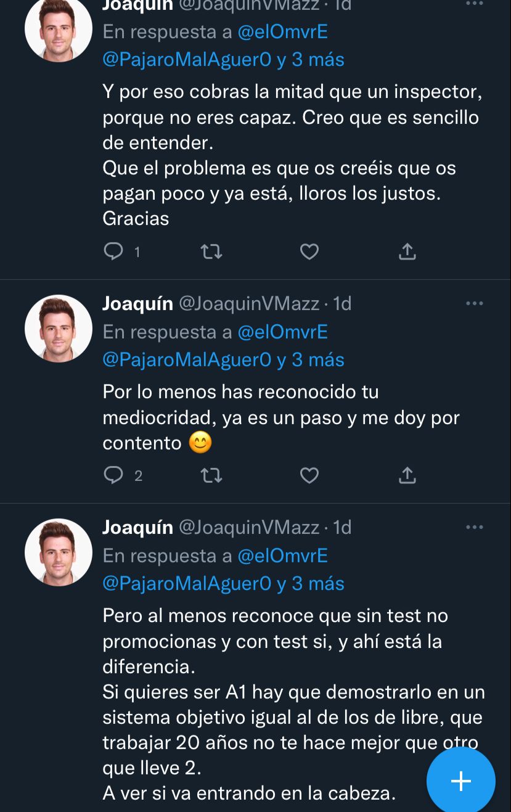
Task: Open the profile picture on the "mediocridad" tweet
Action: (x=59, y=329)
